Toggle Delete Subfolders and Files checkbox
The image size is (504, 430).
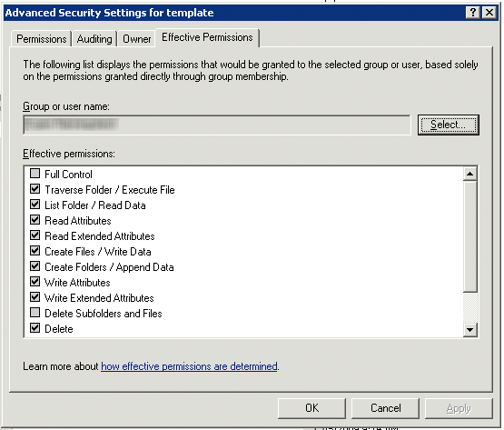coord(35,313)
